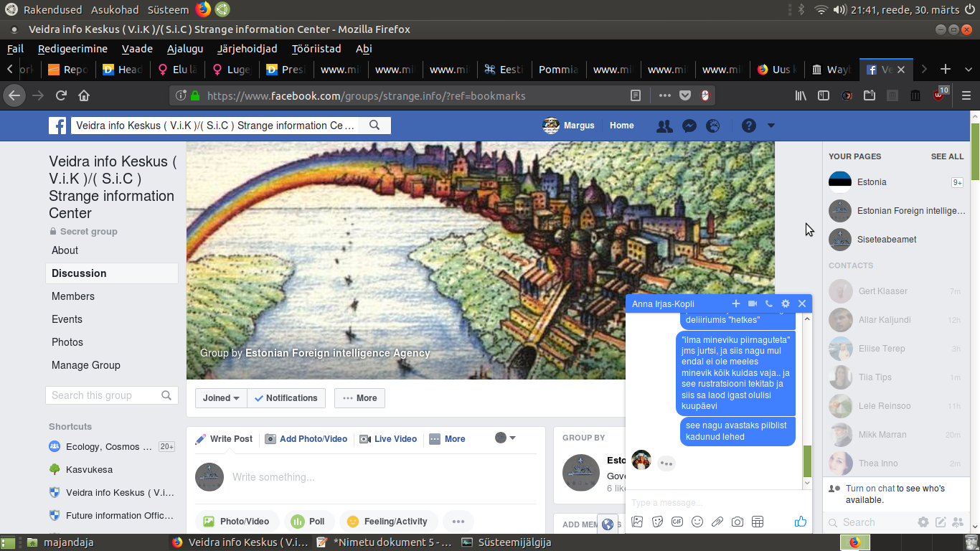Image resolution: width=980 pixels, height=551 pixels.
Task: Open More options in post composer tabs
Action: point(447,439)
